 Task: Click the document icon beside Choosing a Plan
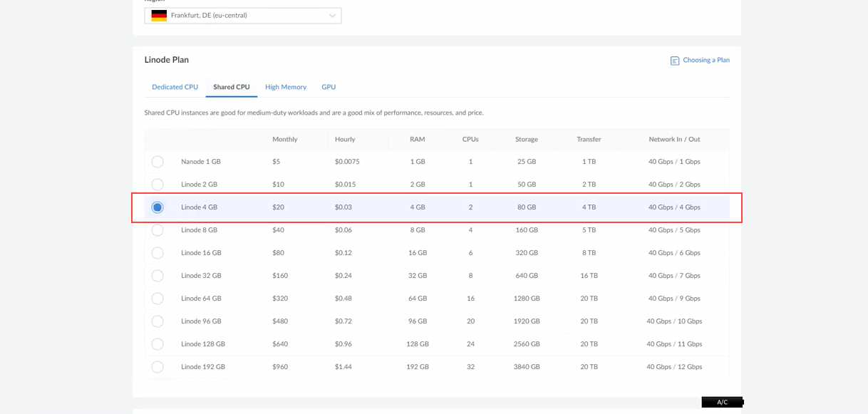tap(675, 61)
